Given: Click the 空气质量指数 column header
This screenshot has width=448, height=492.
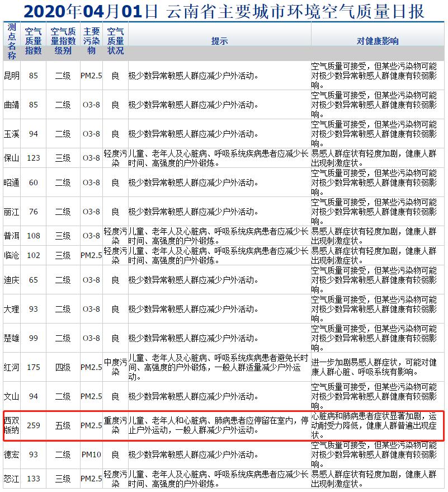Looking at the screenshot, I should (x=34, y=41).
